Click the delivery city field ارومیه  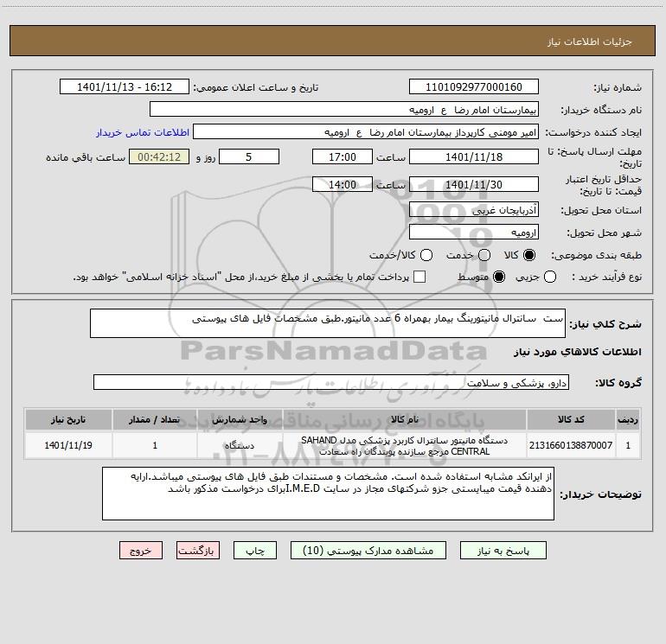coord(474,233)
